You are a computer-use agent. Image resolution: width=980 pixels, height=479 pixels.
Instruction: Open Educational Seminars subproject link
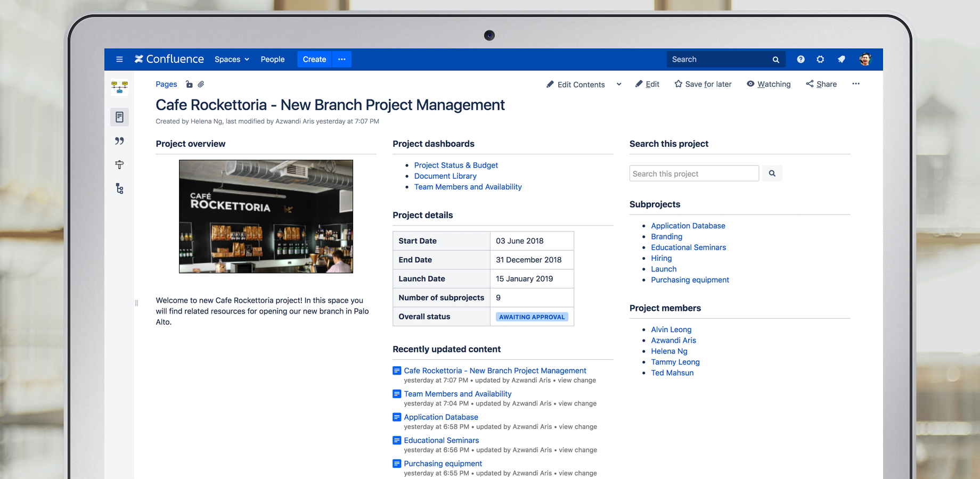[688, 247]
